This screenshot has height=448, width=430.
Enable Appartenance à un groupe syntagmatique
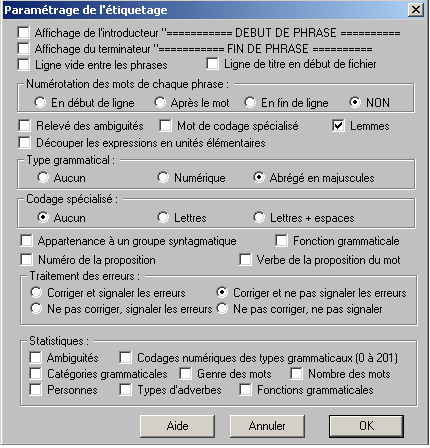pos(26,241)
